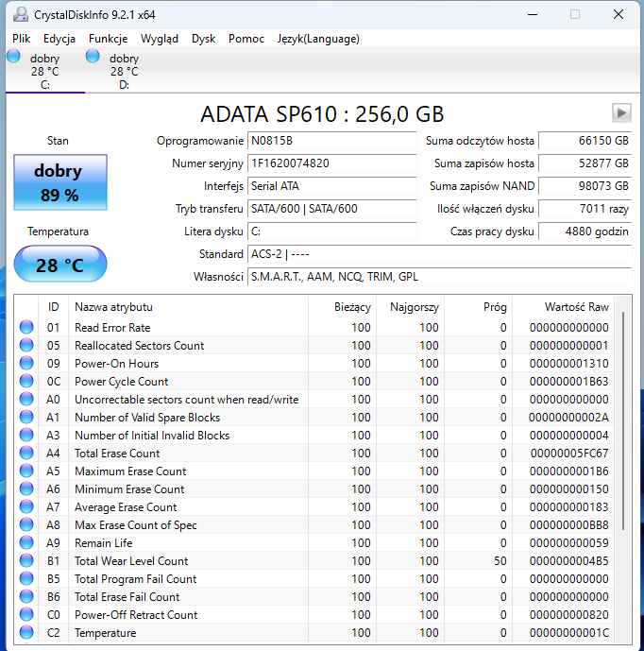The height and width of the screenshot is (651, 644).
Task: Click status icon of Temperature attribute row
Action: tap(26, 632)
